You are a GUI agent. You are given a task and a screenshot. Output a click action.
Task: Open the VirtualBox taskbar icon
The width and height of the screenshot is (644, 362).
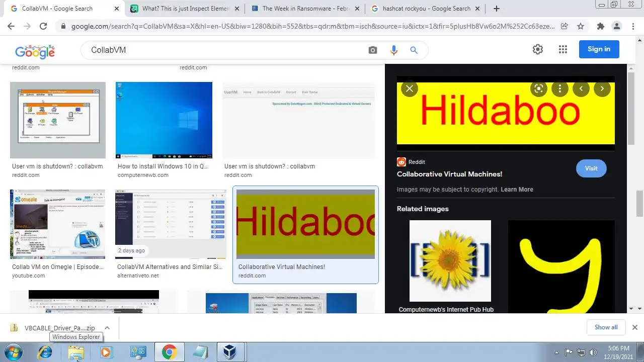[x=230, y=352]
